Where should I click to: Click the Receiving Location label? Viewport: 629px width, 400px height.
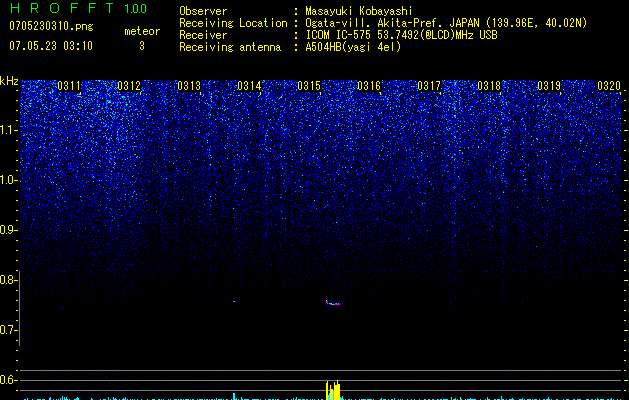point(233,23)
